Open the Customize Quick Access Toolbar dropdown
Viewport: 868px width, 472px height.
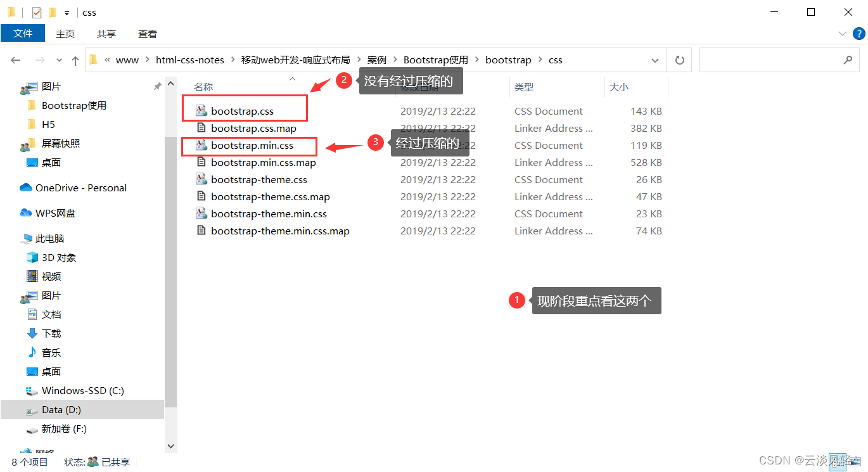(x=67, y=13)
